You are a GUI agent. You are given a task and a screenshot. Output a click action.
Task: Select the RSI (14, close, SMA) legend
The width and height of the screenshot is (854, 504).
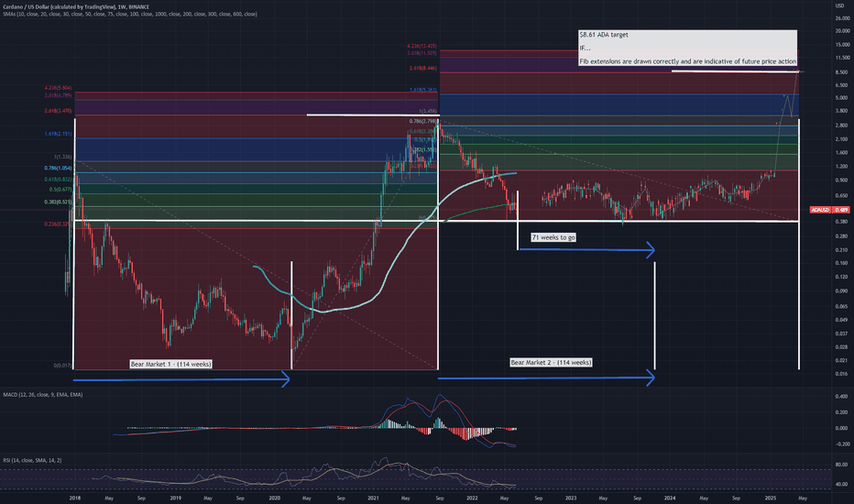[32, 460]
